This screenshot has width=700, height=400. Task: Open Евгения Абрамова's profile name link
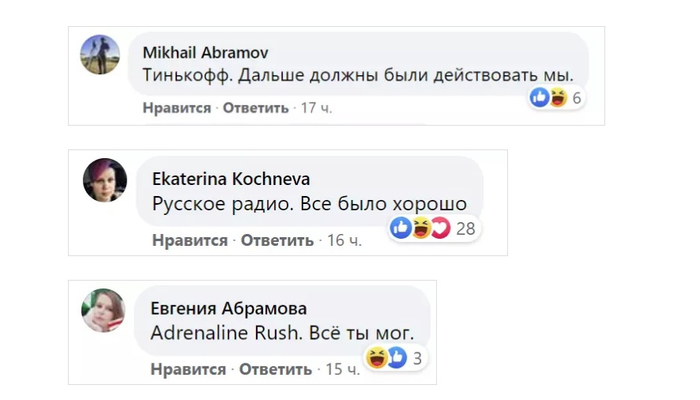coord(229,308)
